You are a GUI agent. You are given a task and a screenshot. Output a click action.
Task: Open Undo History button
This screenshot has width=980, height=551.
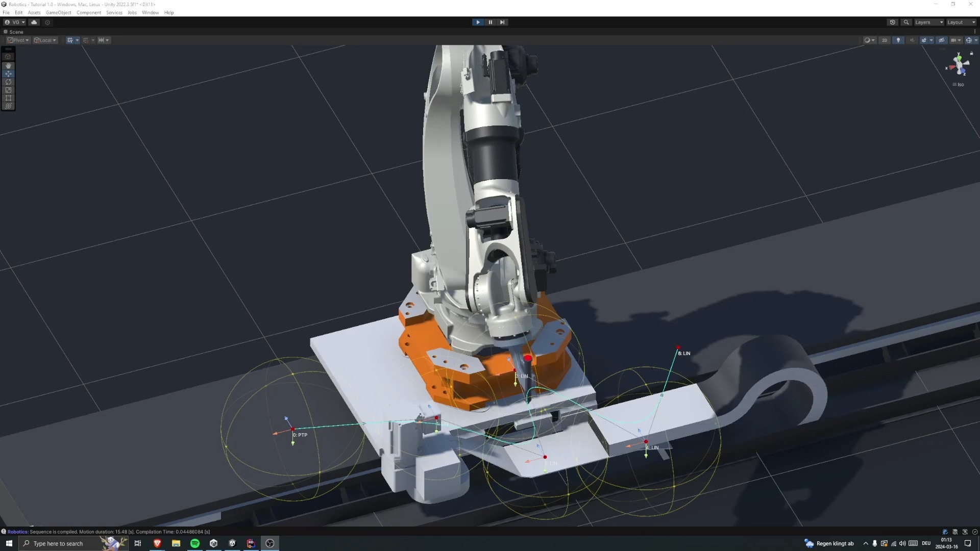892,22
